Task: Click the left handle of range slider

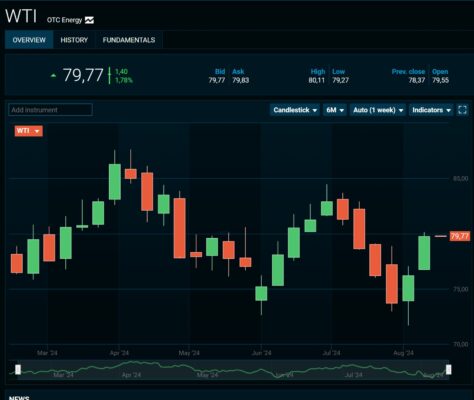Action: point(18,369)
